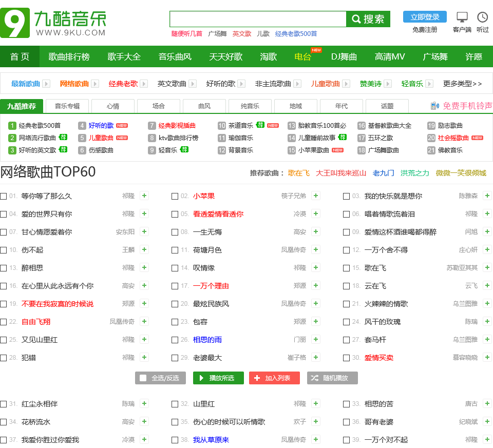Viewport: 493px width, 448px height.
Task: Click plus icon for 伤心的时候可以听情歌
Action: point(316,421)
